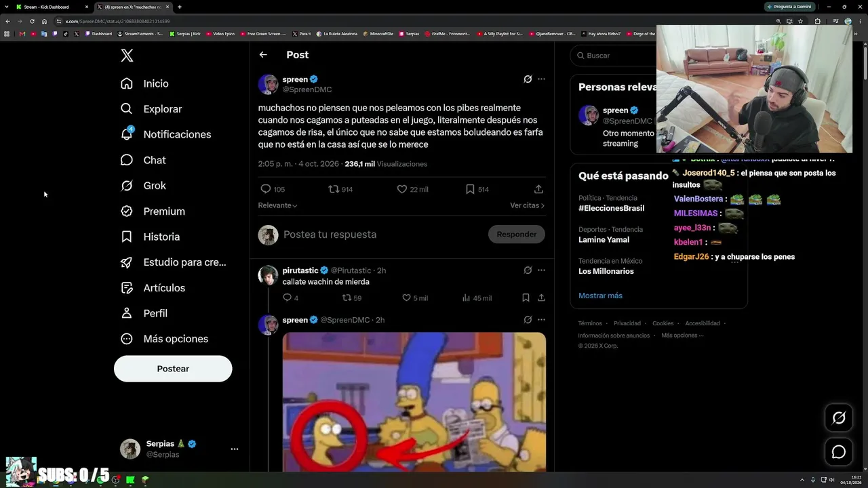The image size is (868, 488).
Task: Share the main post via share icon
Action: 538,189
